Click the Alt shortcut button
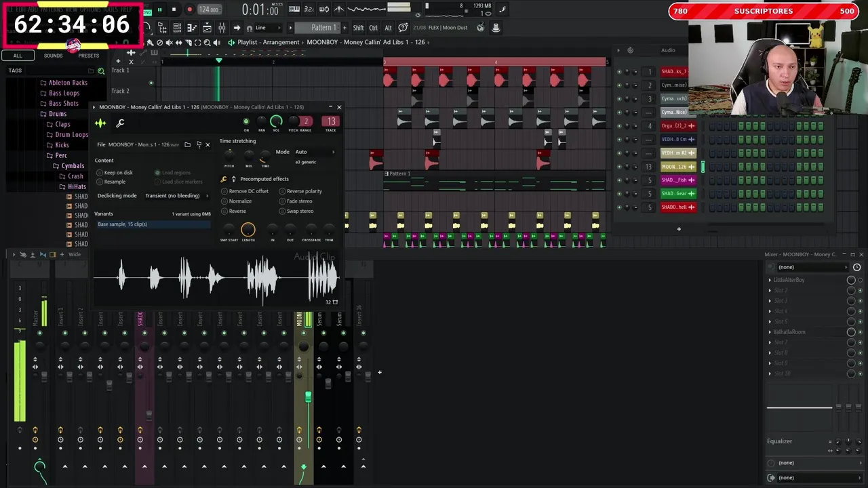This screenshot has width=868, height=488. tap(388, 28)
